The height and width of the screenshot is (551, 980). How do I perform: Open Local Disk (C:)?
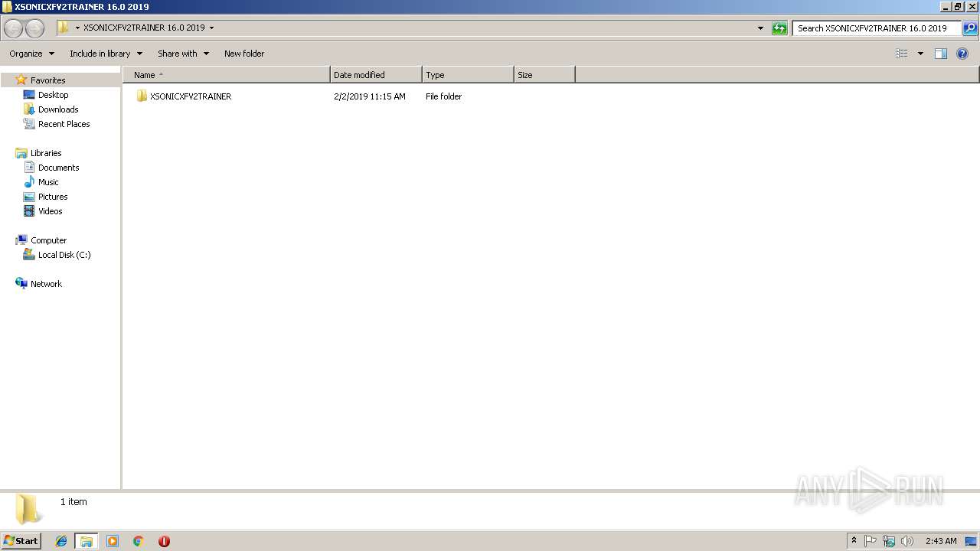pyautogui.click(x=64, y=255)
